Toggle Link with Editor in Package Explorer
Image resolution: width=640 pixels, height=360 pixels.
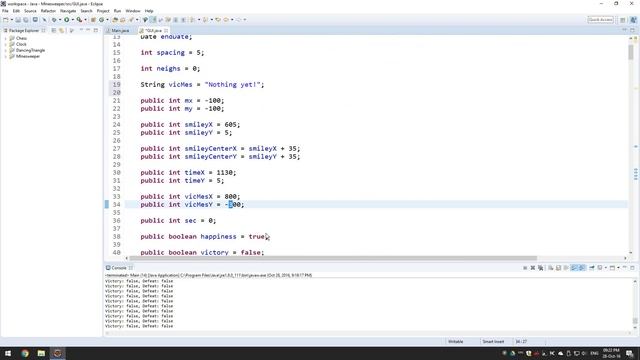pos(61,31)
